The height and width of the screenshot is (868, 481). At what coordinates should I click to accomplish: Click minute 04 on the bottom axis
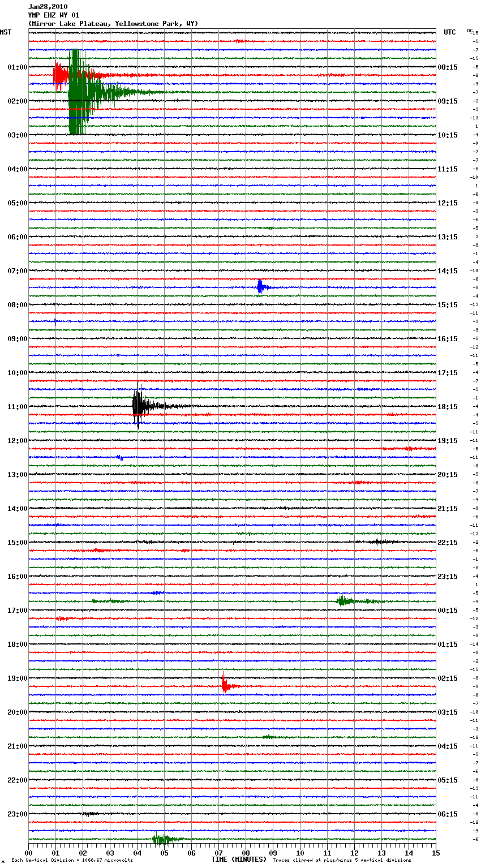pyautogui.click(x=137, y=853)
